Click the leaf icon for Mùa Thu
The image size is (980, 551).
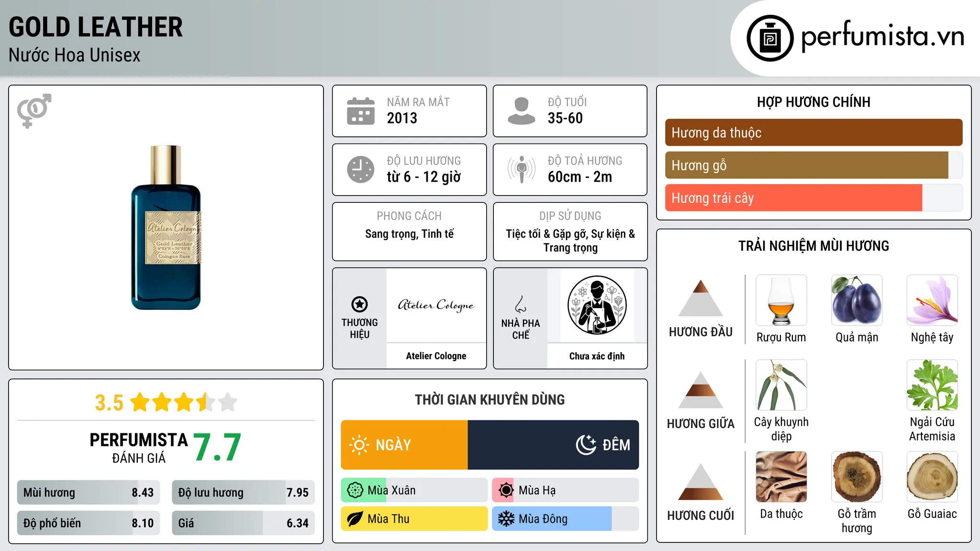[x=355, y=519]
